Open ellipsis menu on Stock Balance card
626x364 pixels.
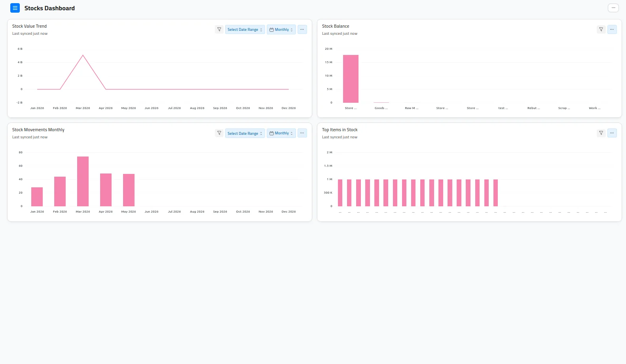click(x=612, y=30)
